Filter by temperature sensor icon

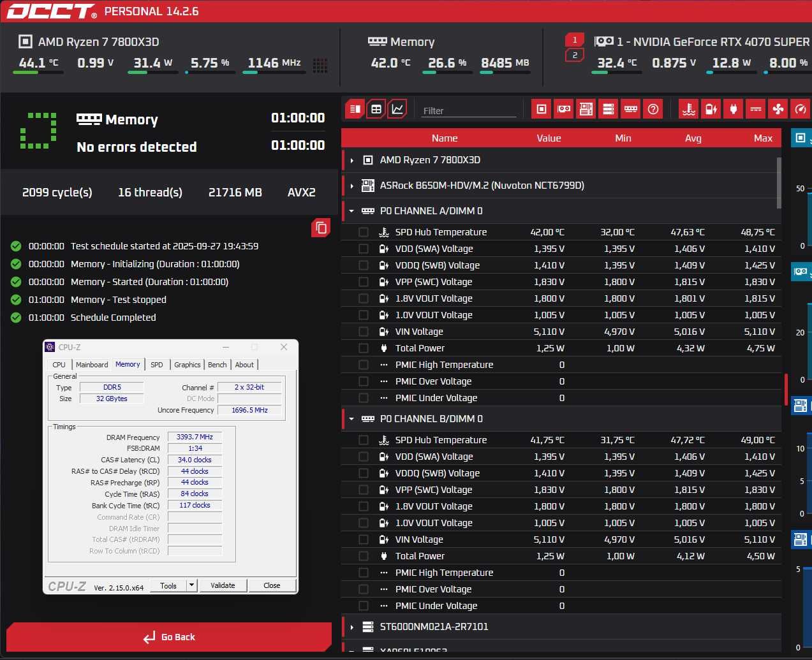[689, 109]
